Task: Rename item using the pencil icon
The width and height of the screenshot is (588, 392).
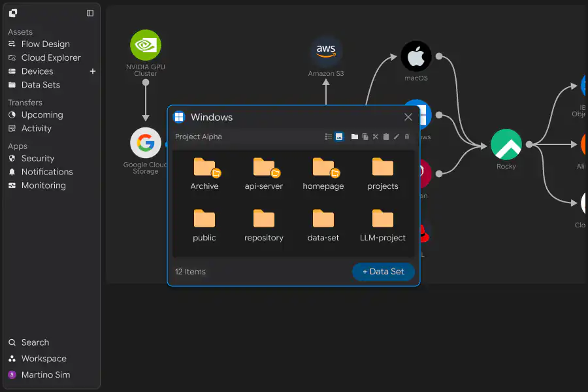Action: coord(397,137)
